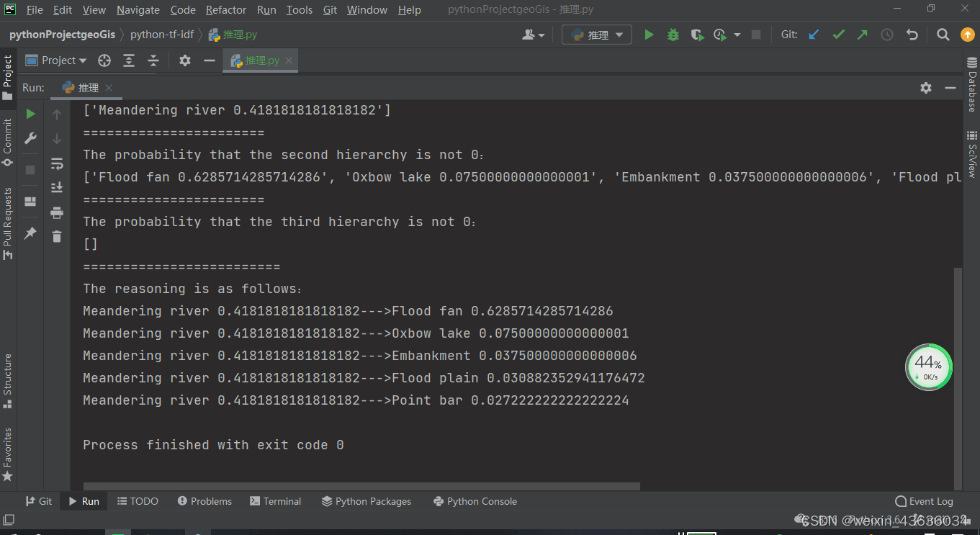The height and width of the screenshot is (535, 980).
Task: Open the Problems tool window
Action: [204, 501]
